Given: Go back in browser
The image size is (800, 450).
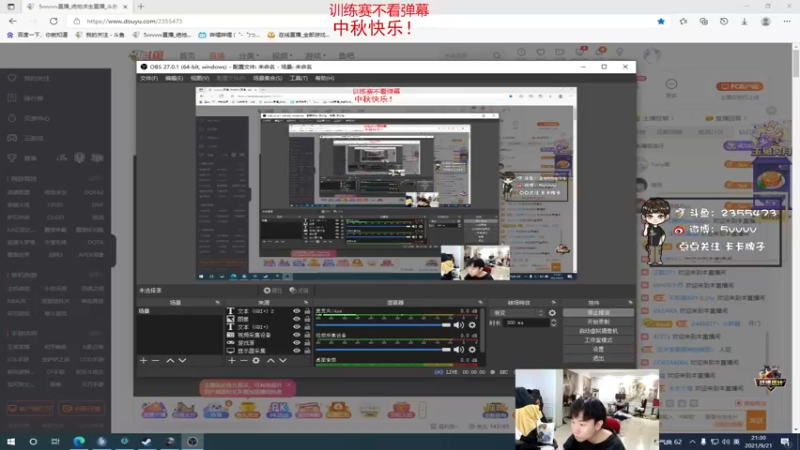Looking at the screenshot, I should pos(13,21).
